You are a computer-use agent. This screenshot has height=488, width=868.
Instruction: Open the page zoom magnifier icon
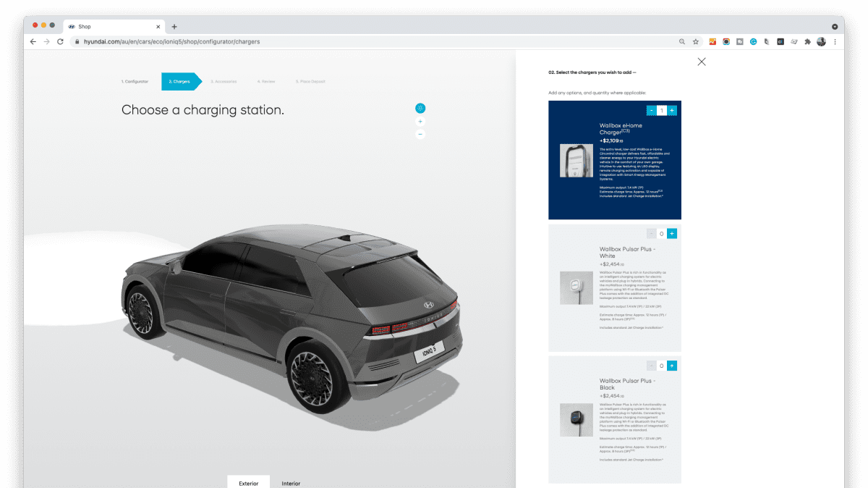(x=681, y=41)
